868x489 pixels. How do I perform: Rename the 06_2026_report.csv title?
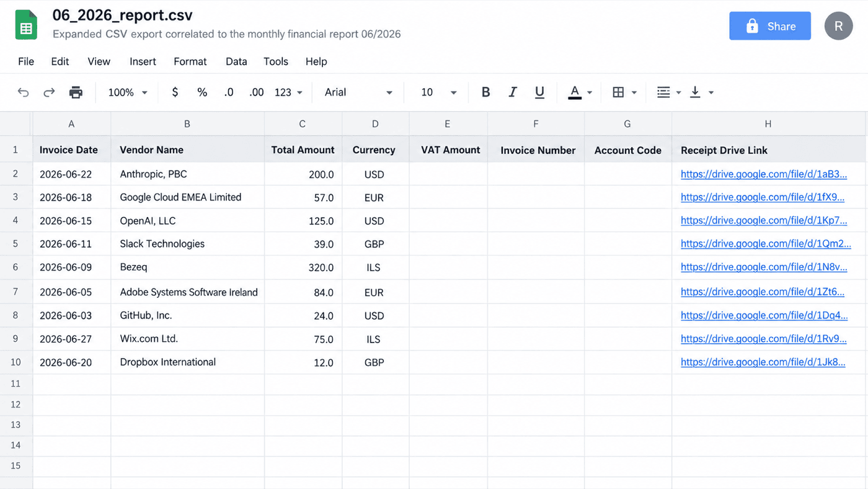coord(123,15)
